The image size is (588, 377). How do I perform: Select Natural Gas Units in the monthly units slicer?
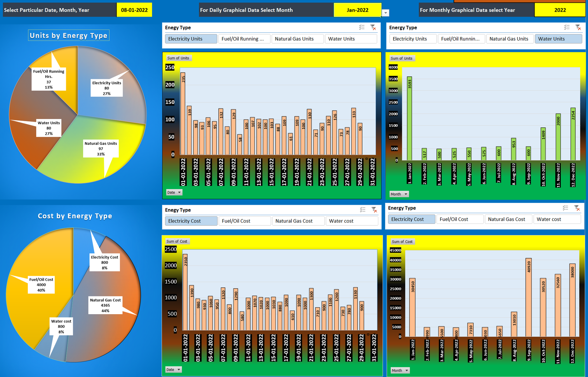pos(510,39)
